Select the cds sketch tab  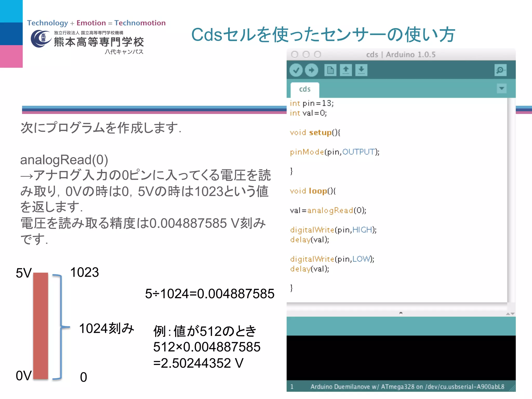point(305,89)
